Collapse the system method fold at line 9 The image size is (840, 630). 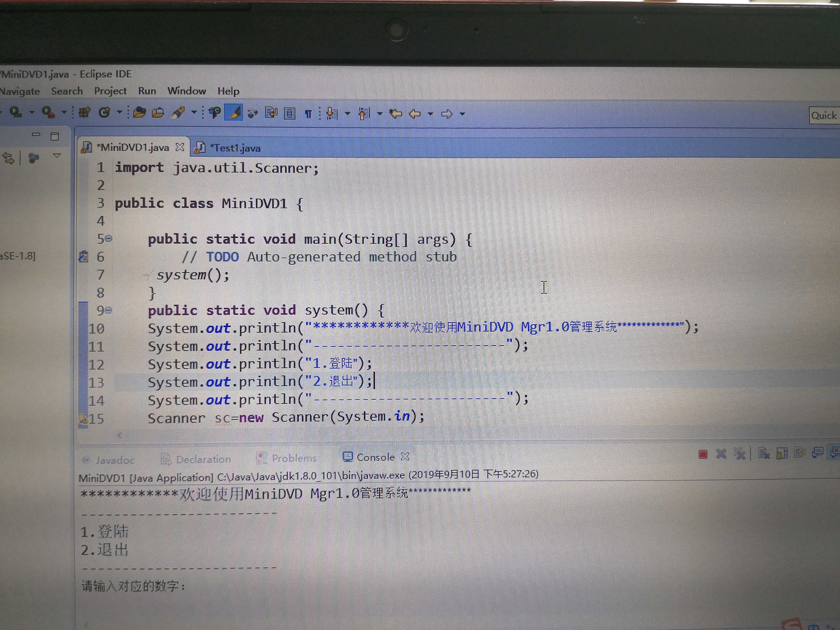[109, 310]
